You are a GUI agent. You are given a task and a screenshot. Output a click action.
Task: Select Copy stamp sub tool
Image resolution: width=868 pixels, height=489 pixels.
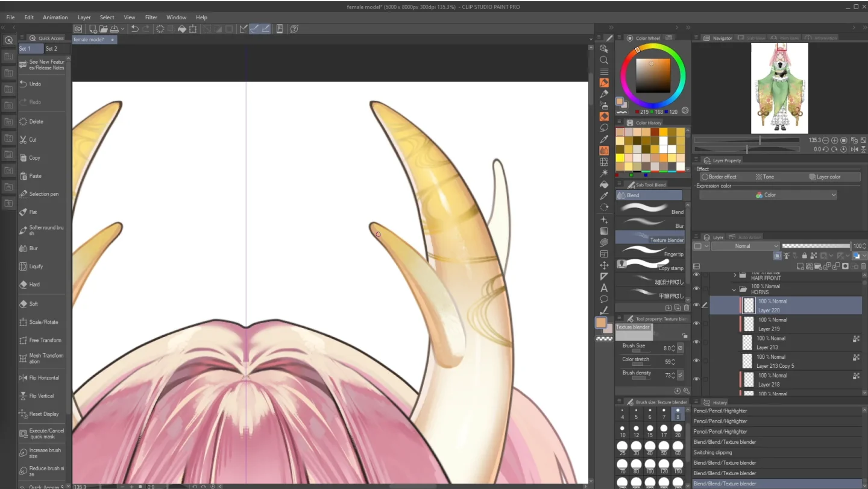pyautogui.click(x=650, y=265)
